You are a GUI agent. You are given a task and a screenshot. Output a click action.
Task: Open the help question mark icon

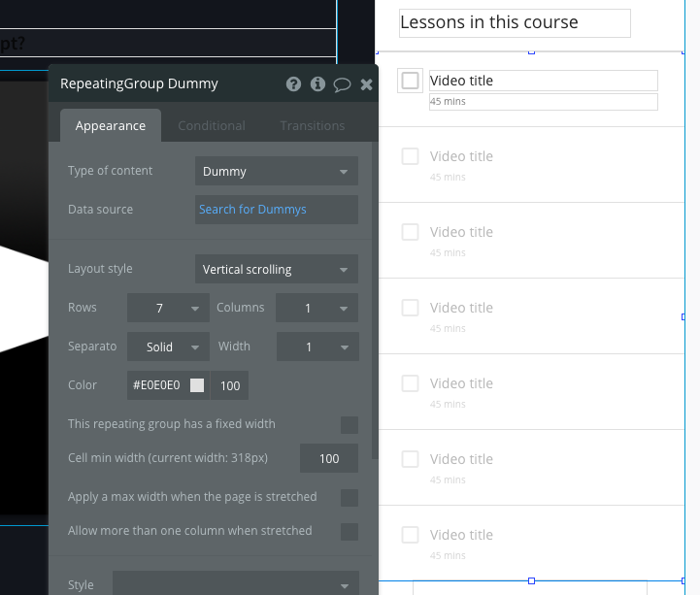click(x=294, y=84)
